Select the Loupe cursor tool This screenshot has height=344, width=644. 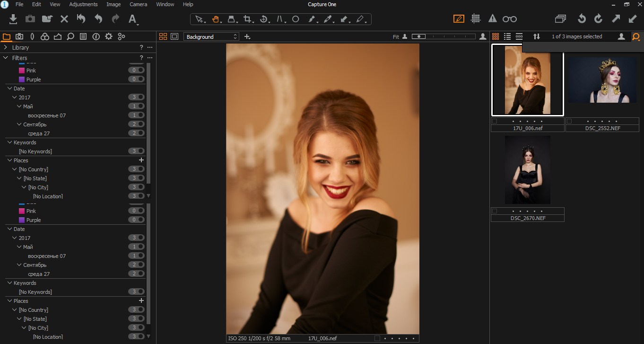[232, 19]
